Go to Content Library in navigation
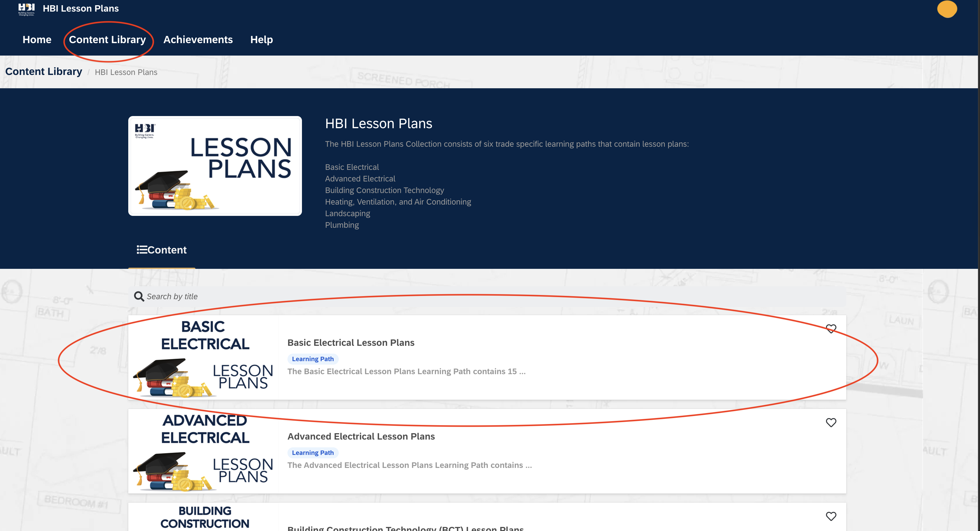 pyautogui.click(x=107, y=40)
